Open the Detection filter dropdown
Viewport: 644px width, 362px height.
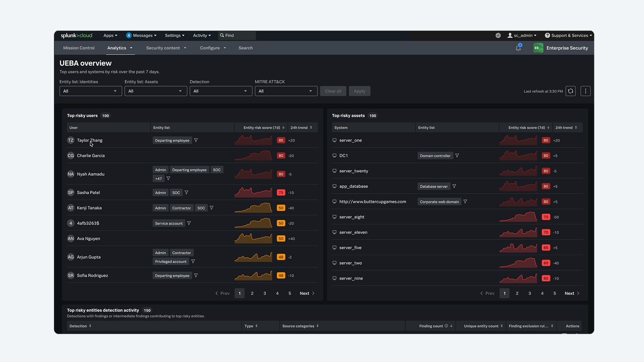pyautogui.click(x=221, y=91)
